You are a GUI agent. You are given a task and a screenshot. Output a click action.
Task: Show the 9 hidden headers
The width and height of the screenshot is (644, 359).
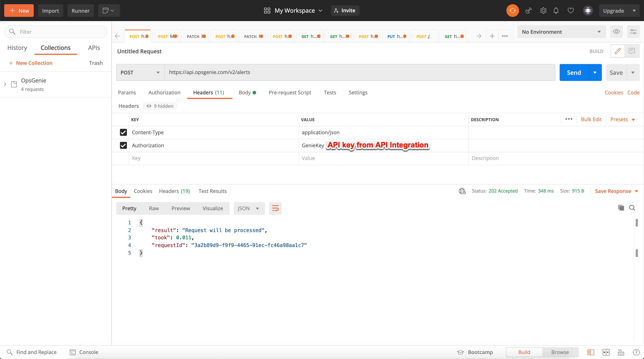tap(160, 106)
